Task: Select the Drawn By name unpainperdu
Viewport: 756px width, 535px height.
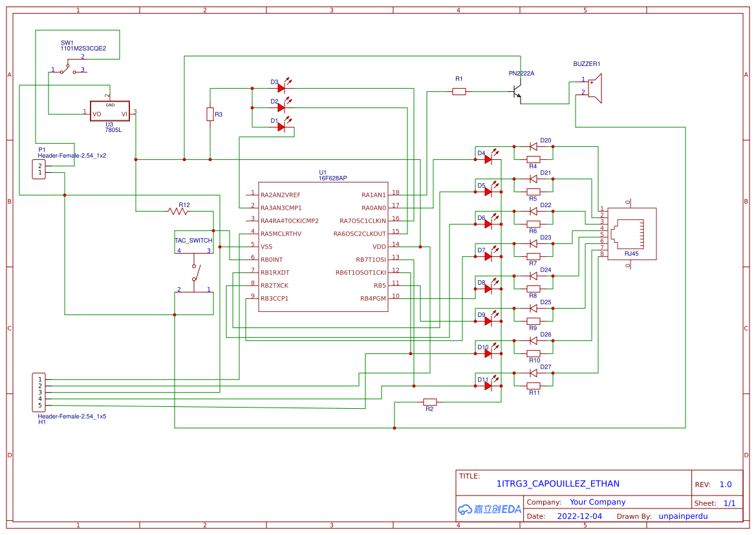Action: pos(684,516)
